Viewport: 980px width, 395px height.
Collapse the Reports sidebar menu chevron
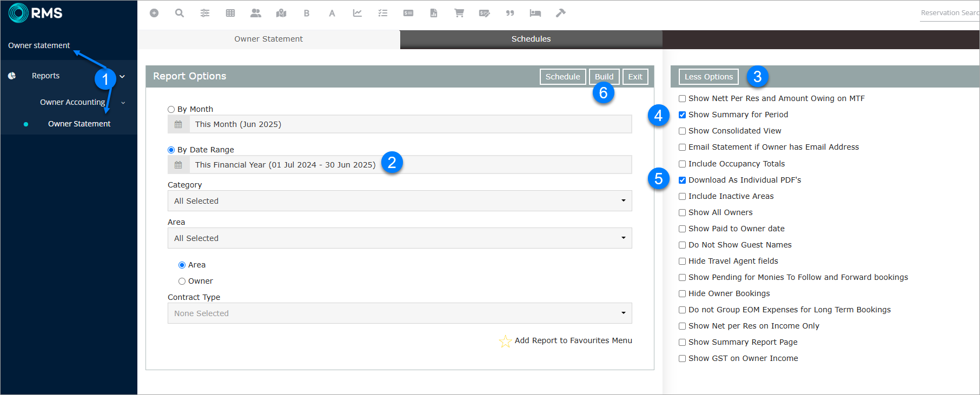[x=123, y=76]
